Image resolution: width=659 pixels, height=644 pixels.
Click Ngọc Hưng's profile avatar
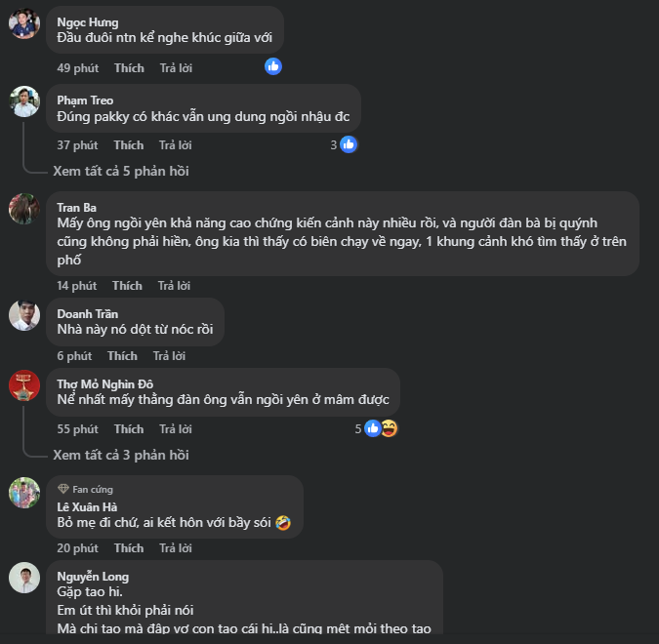click(24, 23)
